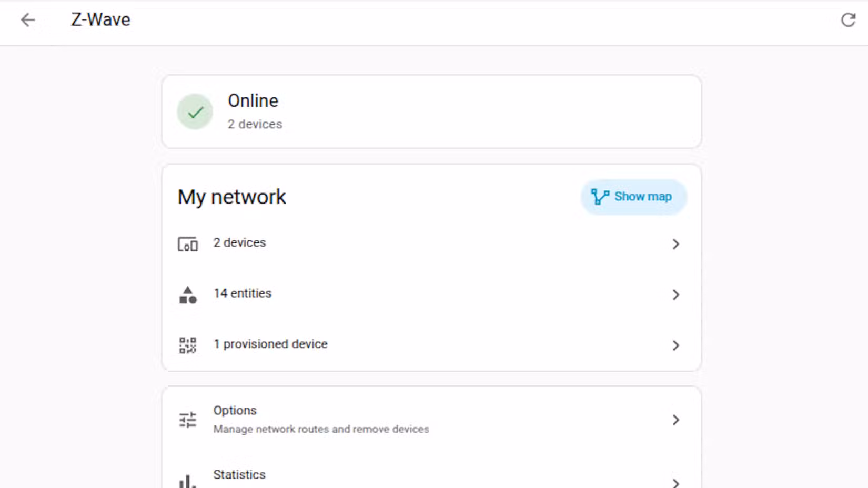Open the '2 devices' list under My network
The height and width of the screenshot is (488, 868).
click(x=431, y=244)
